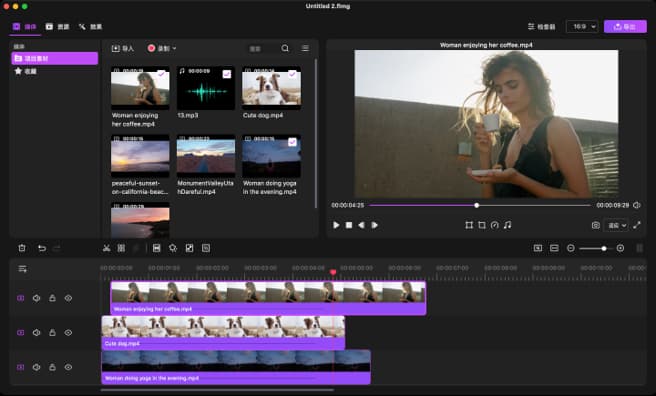Screen dimensions: 656x396
Task: Open the media list view options icon
Action: coord(305,48)
